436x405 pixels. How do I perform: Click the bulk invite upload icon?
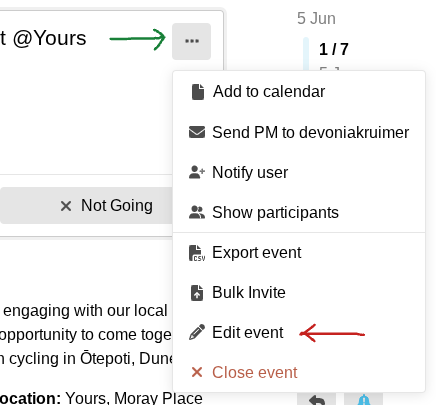197,293
